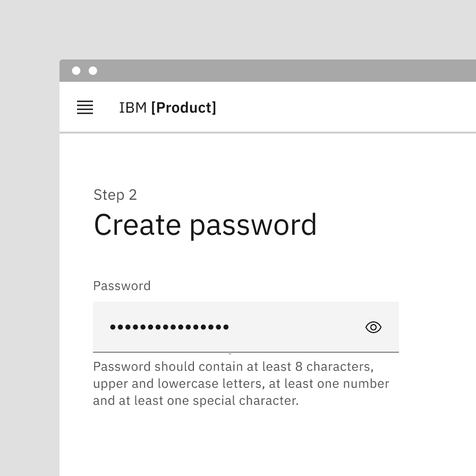Click the second window dot in title bar

coord(93,71)
